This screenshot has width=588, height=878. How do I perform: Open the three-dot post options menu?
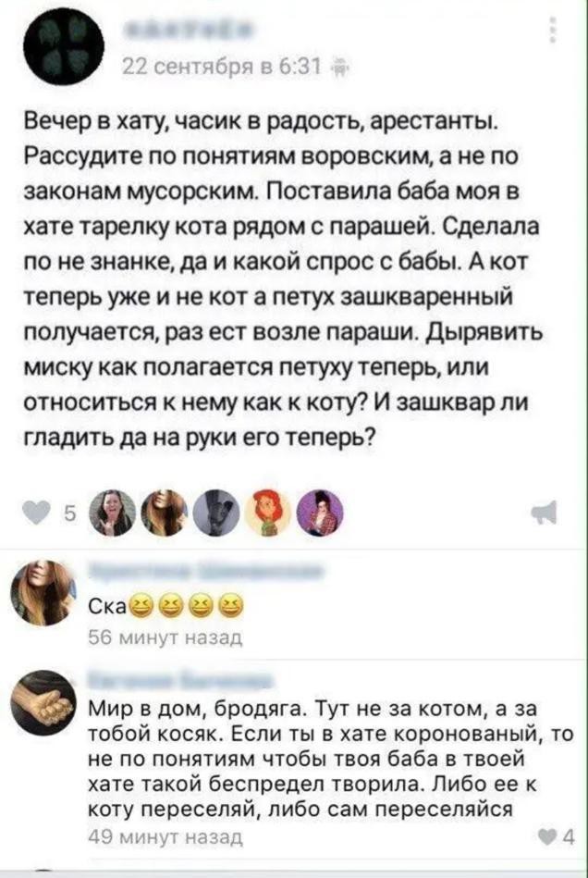[553, 30]
